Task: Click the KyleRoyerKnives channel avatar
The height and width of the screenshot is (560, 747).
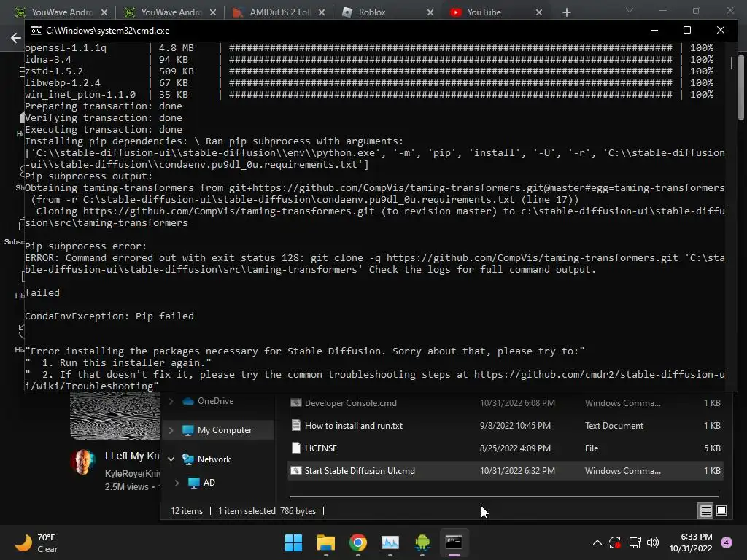Action: tap(82, 462)
